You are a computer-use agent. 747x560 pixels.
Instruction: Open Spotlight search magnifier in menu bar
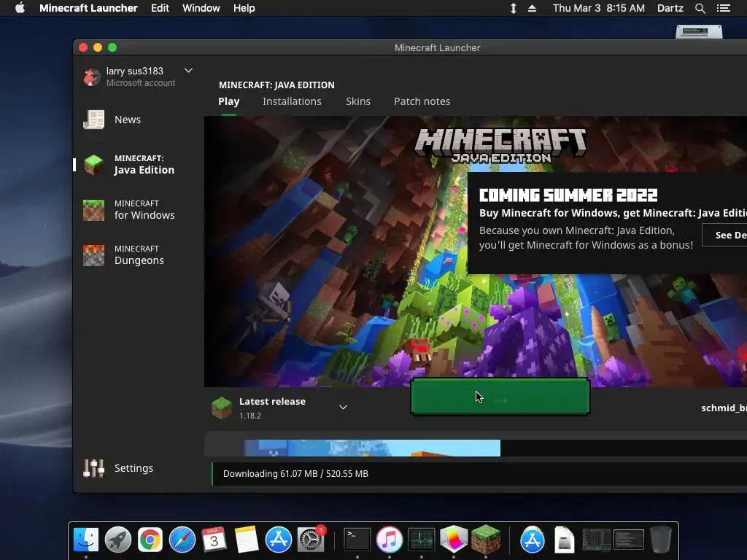[x=700, y=8]
